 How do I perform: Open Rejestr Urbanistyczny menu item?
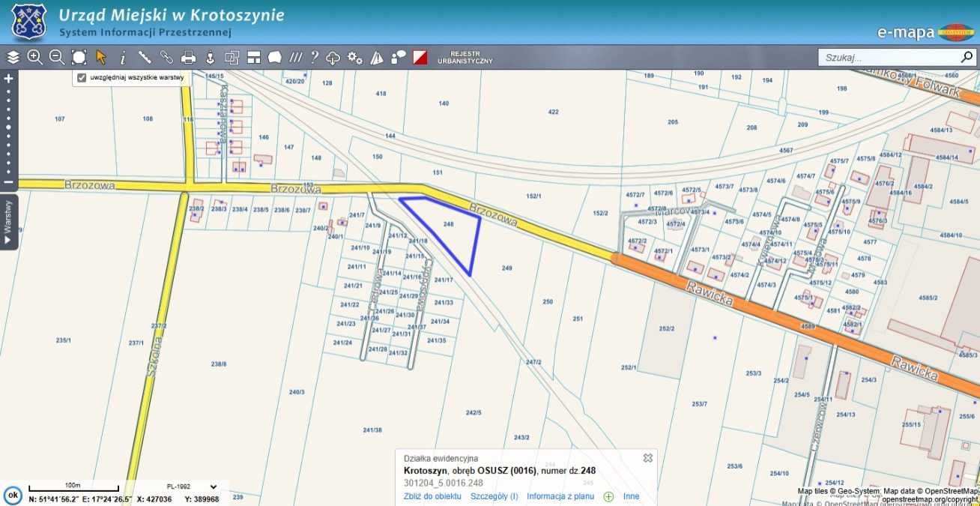pyautogui.click(x=471, y=57)
